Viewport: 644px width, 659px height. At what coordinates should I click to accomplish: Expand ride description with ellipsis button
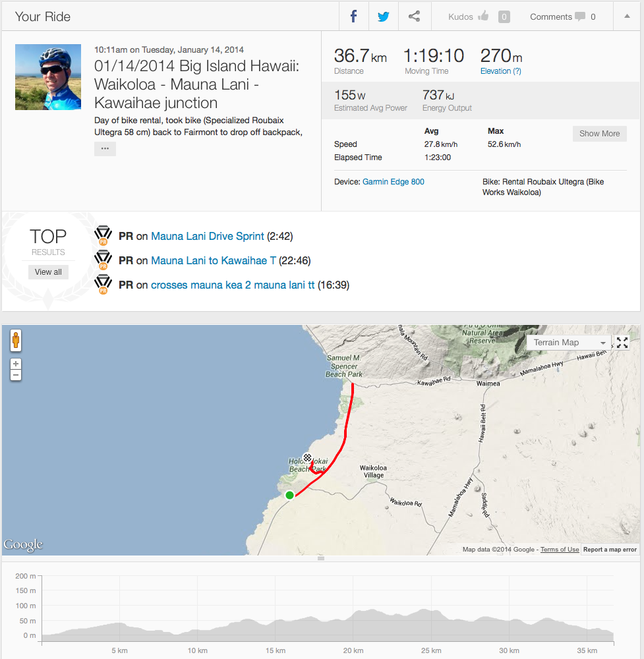105,149
